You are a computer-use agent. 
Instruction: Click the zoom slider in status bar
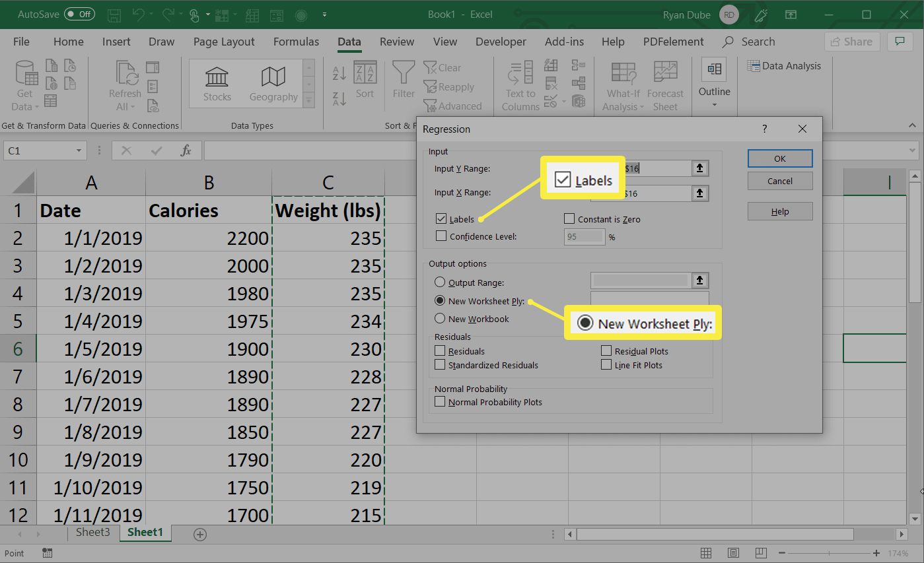pos(829,552)
